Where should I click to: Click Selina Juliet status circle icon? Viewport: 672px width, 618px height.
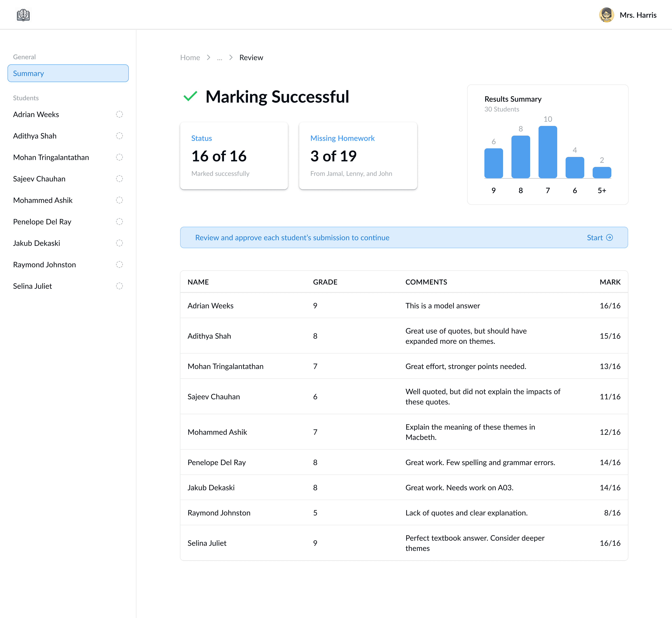point(119,286)
